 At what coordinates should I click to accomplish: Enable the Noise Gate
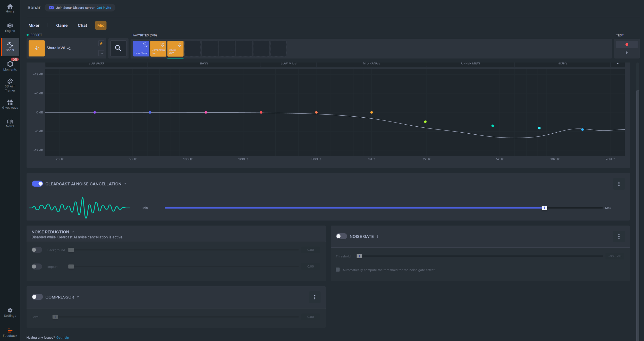[341, 236]
